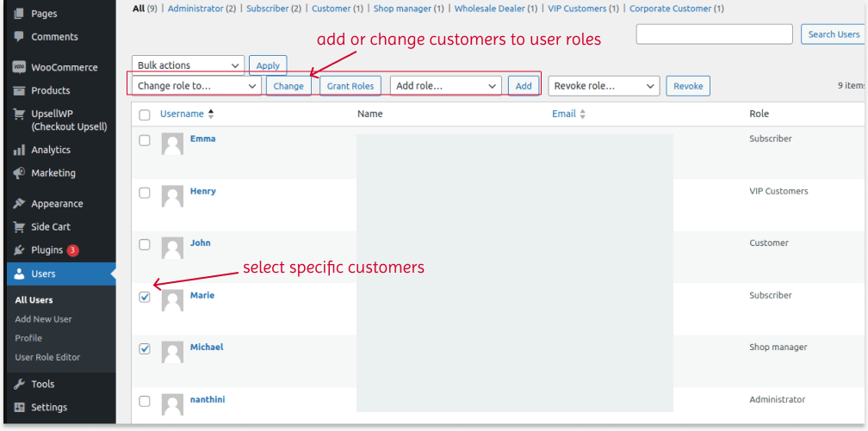Open the Revoke role dropdown
The width and height of the screenshot is (868, 431).
coord(604,86)
